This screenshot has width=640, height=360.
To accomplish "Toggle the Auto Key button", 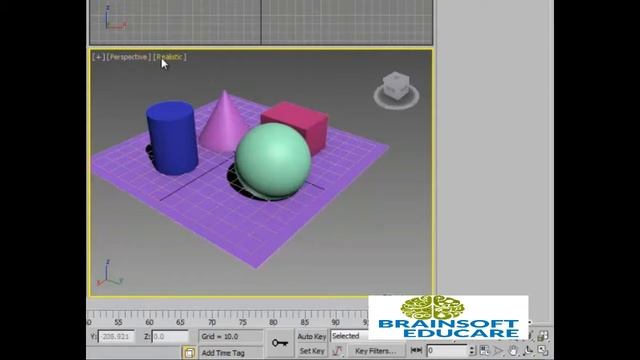I will [311, 336].
